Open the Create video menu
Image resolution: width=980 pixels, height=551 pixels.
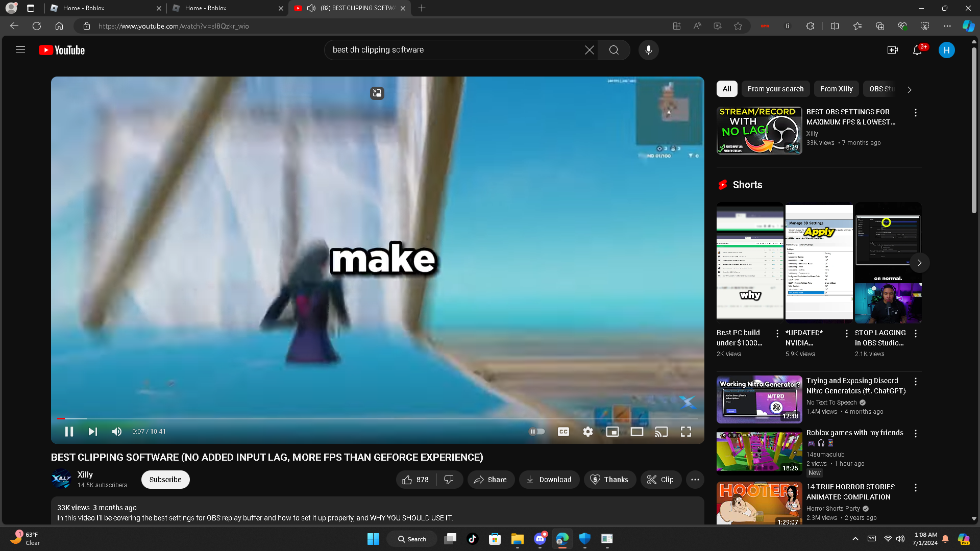tap(893, 50)
